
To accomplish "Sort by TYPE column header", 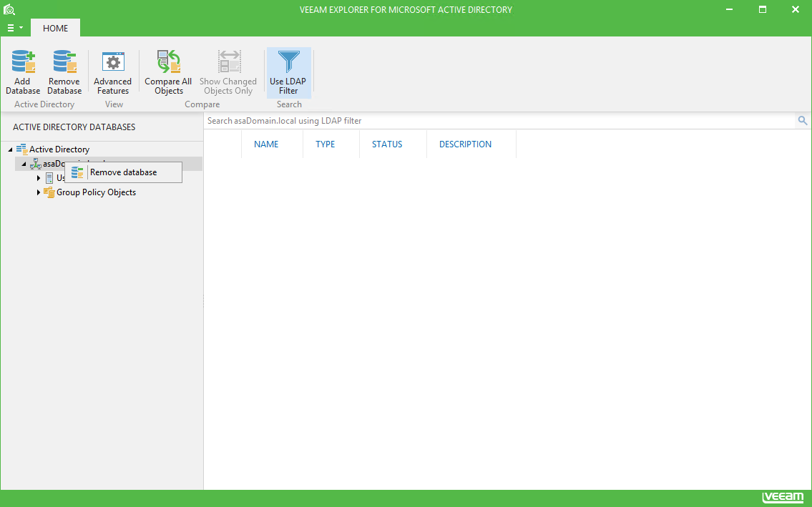I will [x=326, y=144].
